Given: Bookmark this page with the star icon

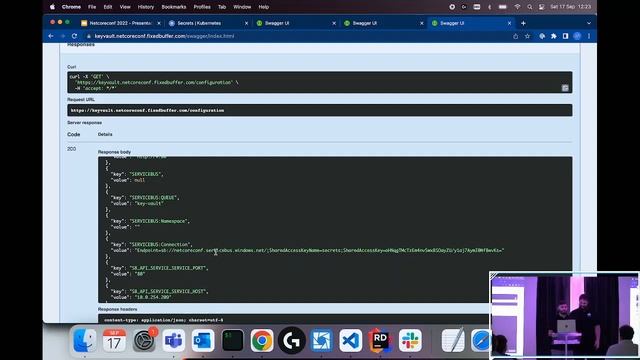Looking at the screenshot, I should tap(527, 36).
